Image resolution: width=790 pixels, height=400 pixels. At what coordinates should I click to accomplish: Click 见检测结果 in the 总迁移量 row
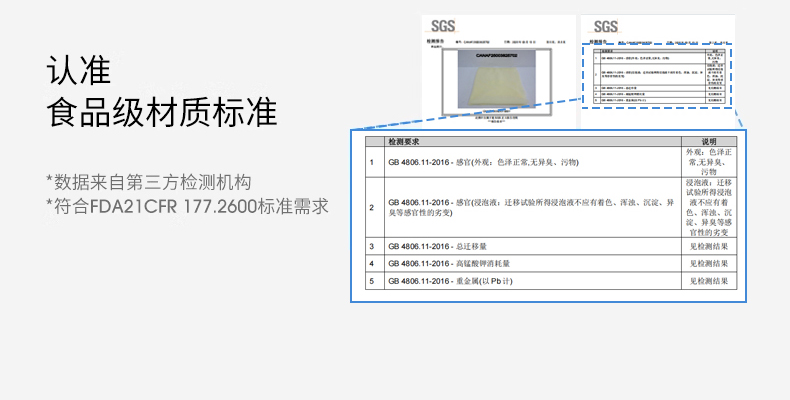click(708, 246)
